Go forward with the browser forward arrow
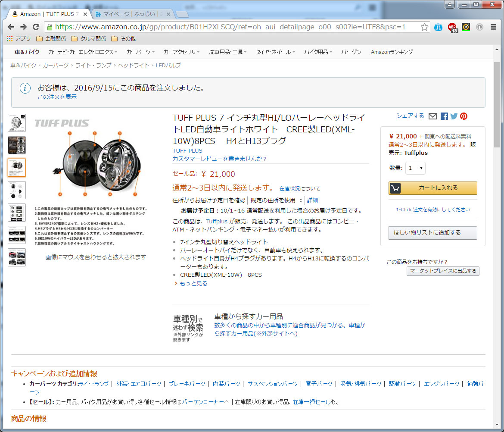The height and width of the screenshot is (432, 504). click(x=23, y=27)
